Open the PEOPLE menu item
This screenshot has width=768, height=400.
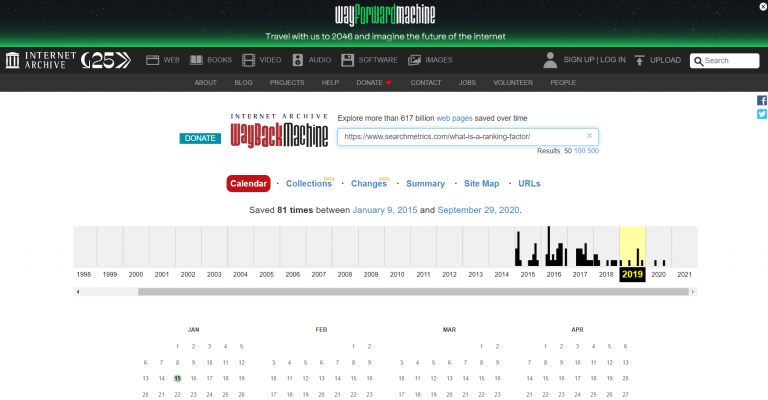563,83
